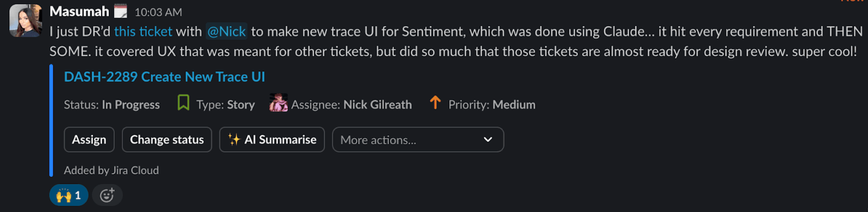The width and height of the screenshot is (868, 212).
Task: Click the @Nick mention
Action: 226,31
